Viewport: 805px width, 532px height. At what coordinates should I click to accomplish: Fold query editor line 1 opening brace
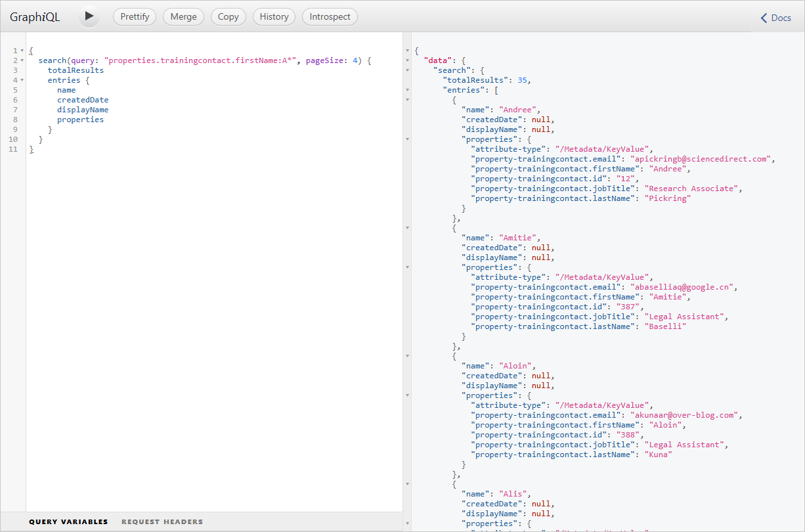tap(22, 51)
